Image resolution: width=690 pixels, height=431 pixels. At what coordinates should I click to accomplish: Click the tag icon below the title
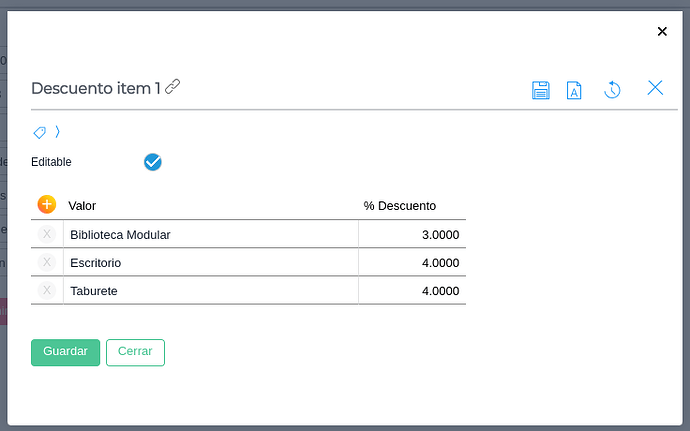pyautogui.click(x=40, y=132)
